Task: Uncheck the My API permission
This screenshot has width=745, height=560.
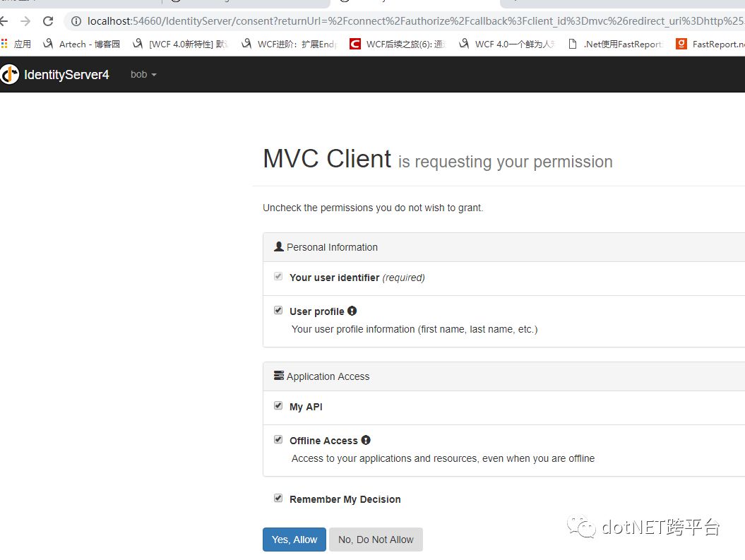Action: click(x=278, y=405)
